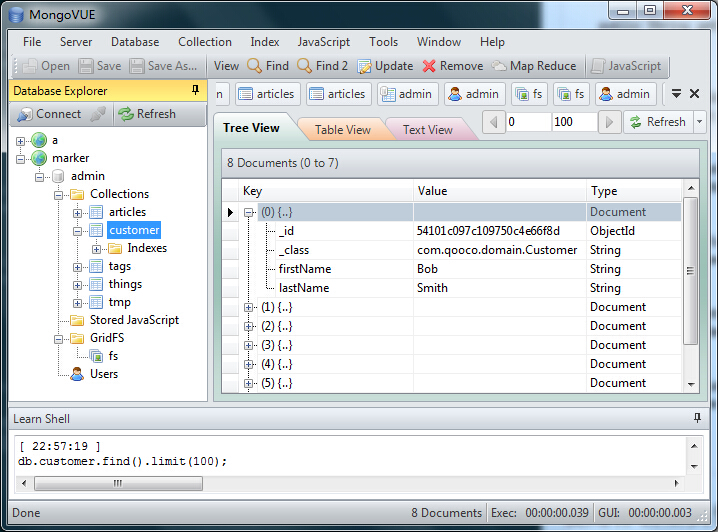Refresh the Database Explorer tree
718x532 pixels.
[x=147, y=114]
